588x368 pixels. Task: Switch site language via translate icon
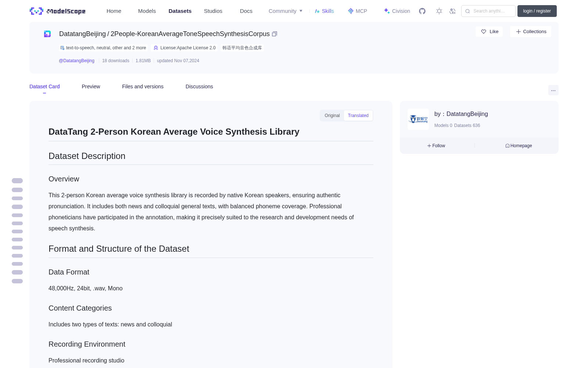click(x=452, y=11)
